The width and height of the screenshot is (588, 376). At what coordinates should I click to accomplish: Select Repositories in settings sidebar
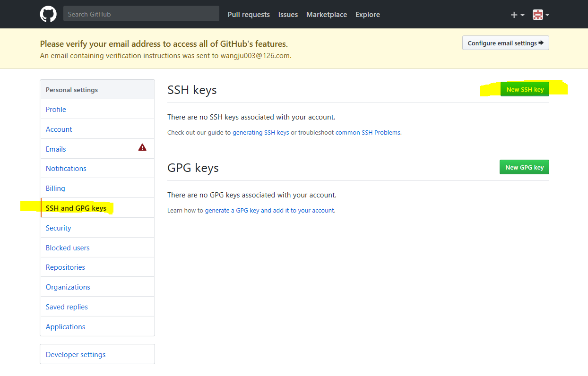point(97,267)
